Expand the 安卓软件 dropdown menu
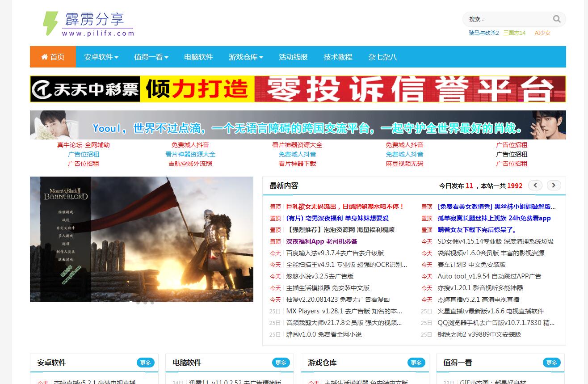 pos(101,57)
